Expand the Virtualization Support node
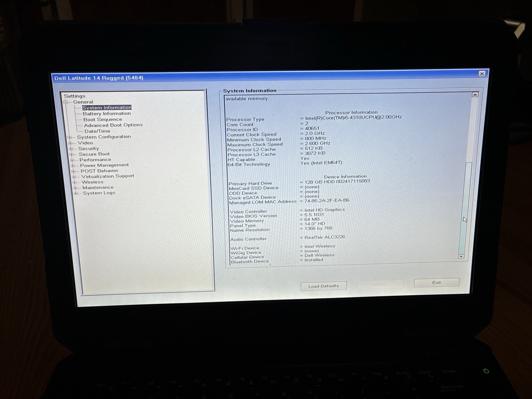532x399 pixels. (x=74, y=177)
